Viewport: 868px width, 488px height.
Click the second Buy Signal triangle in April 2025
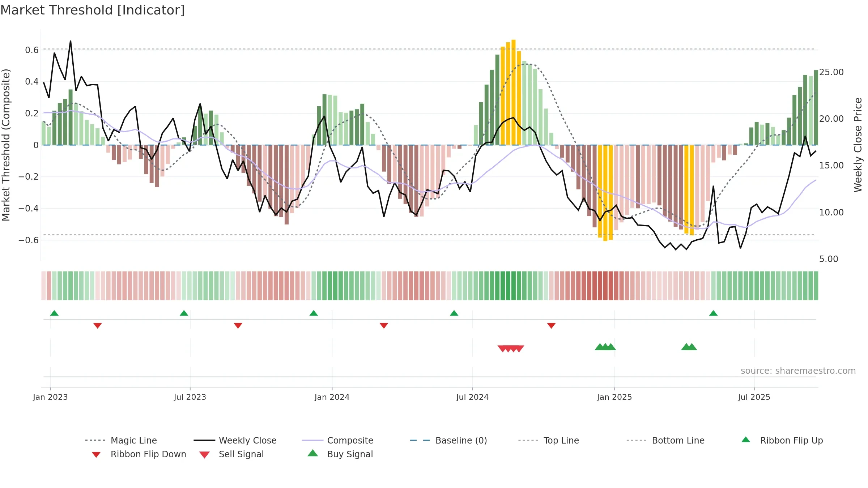[692, 347]
